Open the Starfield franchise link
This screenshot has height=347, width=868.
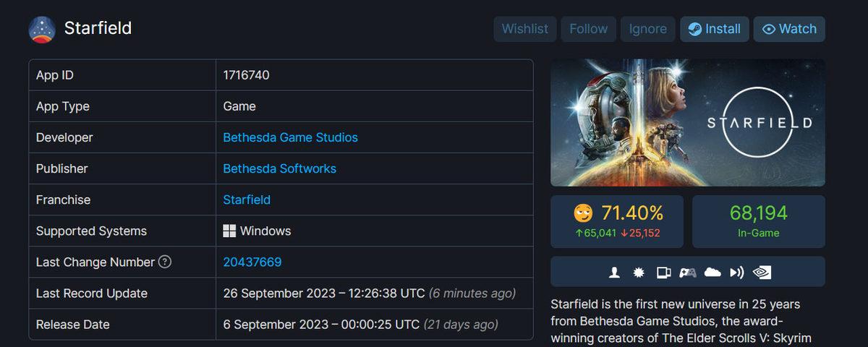tap(247, 200)
